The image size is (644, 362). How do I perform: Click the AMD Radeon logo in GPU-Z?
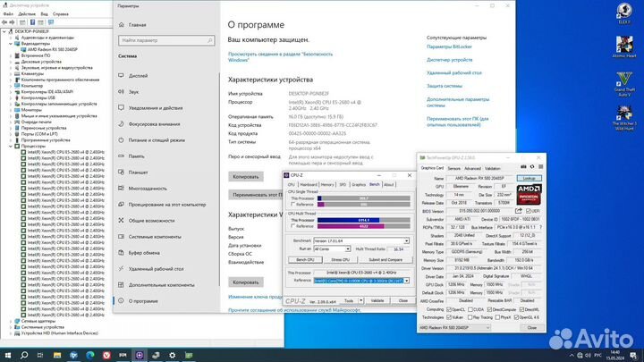(x=529, y=194)
